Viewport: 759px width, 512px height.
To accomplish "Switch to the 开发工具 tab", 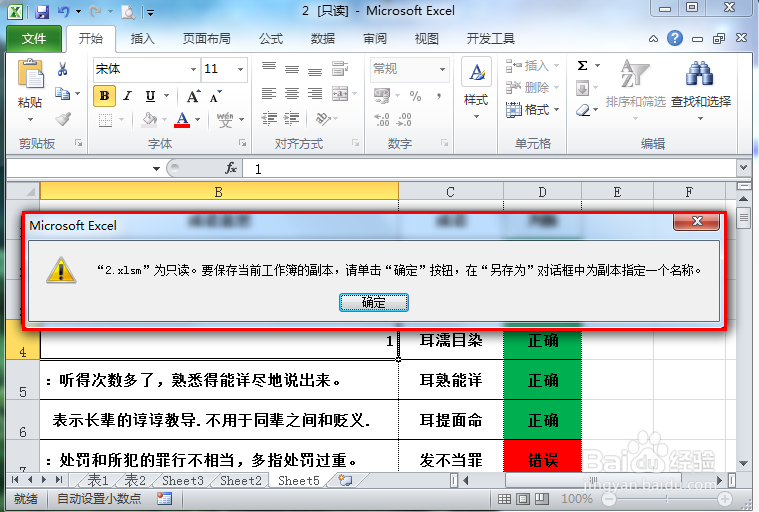I will pos(490,39).
